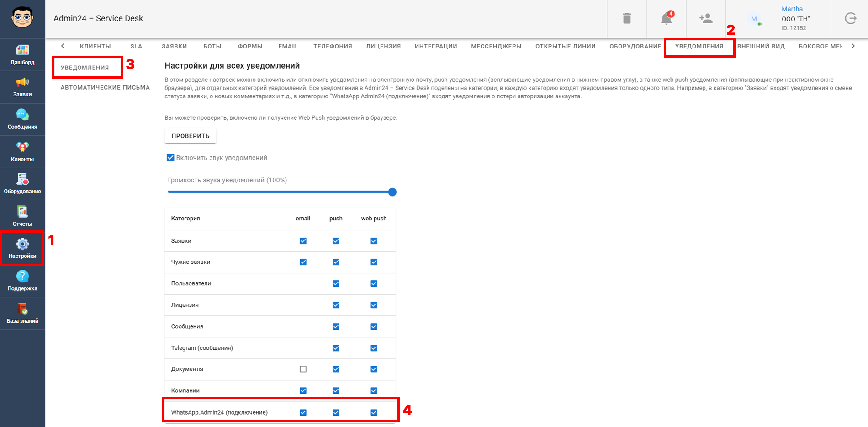Screen dimensions: 868x427
Task: Click the add user icon in header
Action: point(706,18)
